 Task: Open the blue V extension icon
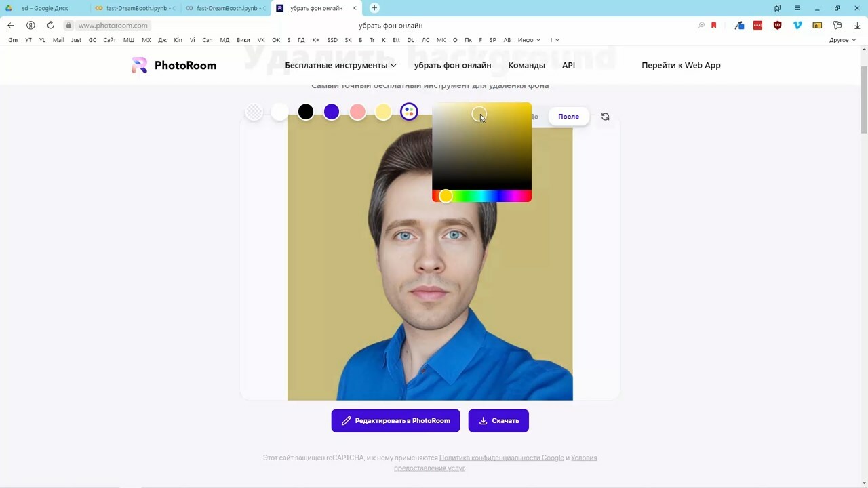point(797,26)
